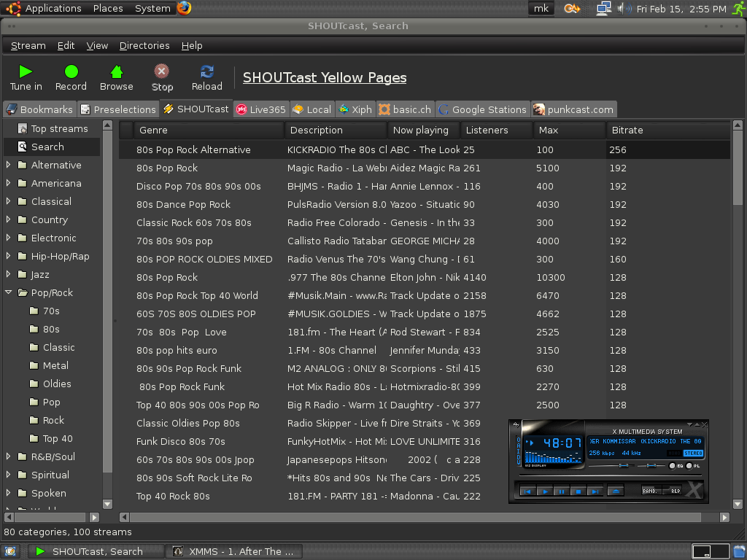Expand the Jazz category
Viewport: 747px width, 560px height.
tap(9, 275)
